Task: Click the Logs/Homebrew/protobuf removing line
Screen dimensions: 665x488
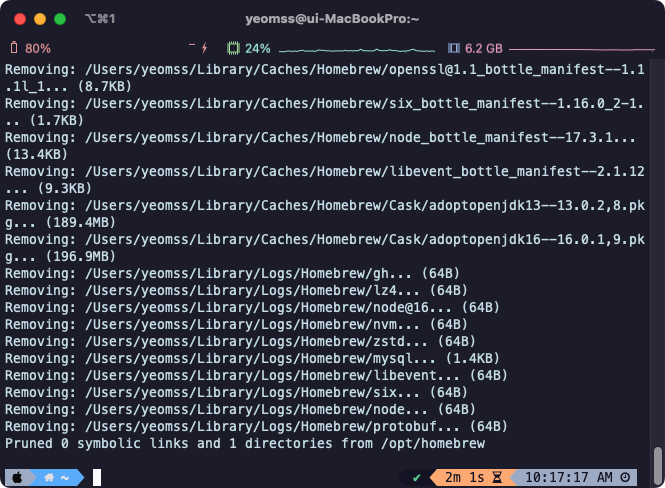Action: pyautogui.click(x=256, y=426)
